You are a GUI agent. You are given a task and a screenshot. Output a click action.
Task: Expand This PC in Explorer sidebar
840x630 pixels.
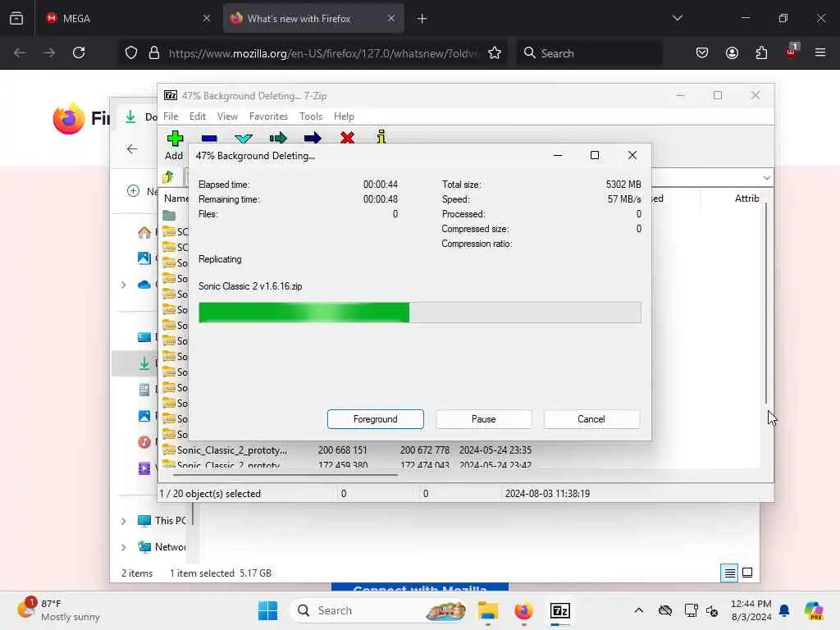coord(124,521)
